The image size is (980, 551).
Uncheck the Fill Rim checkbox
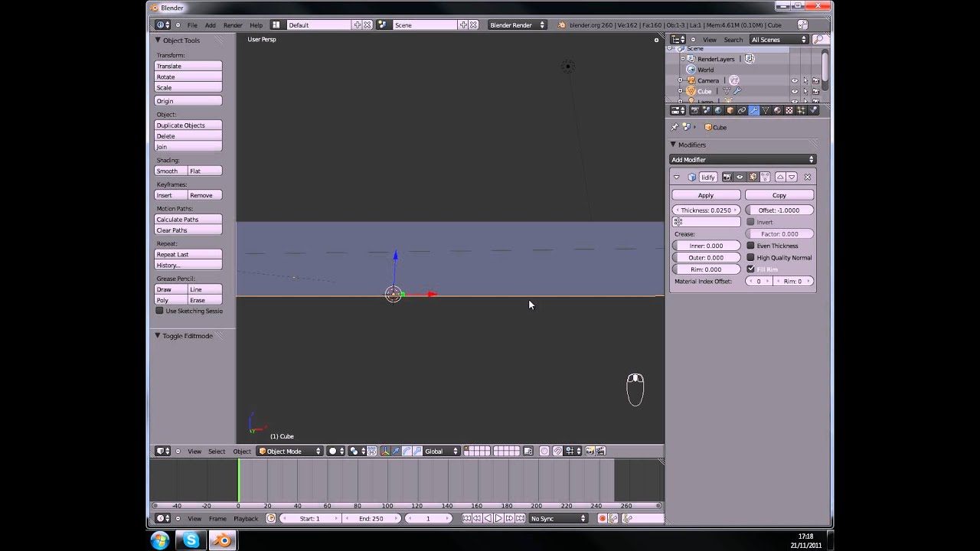click(750, 269)
